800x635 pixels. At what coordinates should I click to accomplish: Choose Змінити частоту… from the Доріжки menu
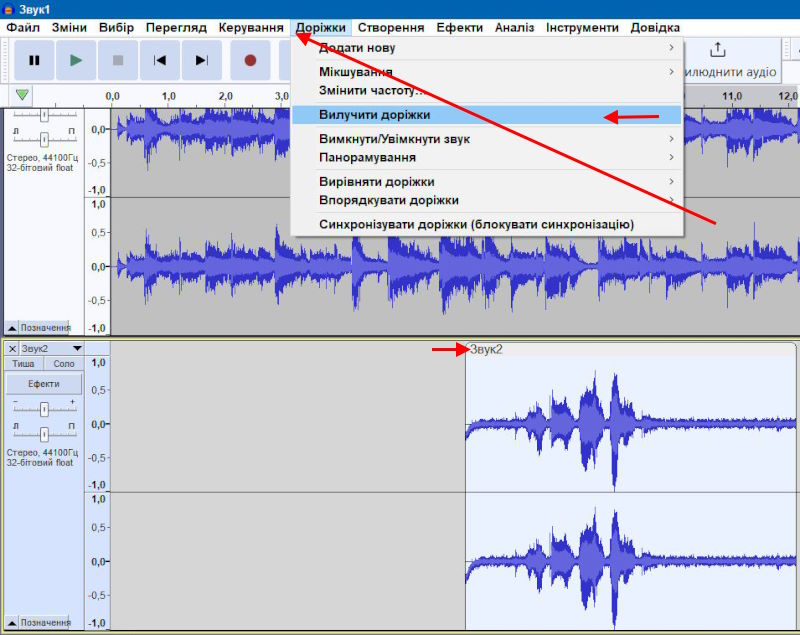coord(487,91)
